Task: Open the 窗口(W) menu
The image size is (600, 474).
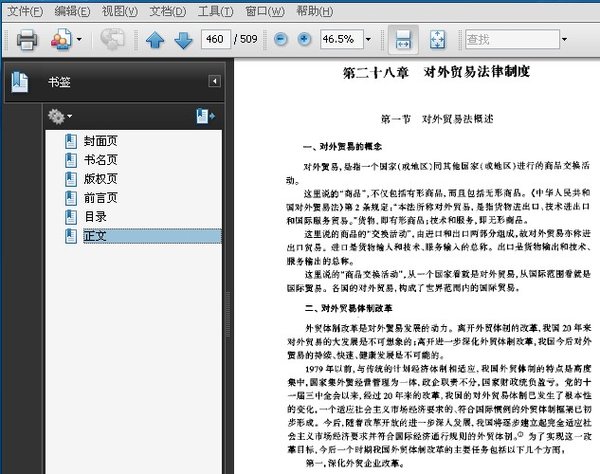Action: click(265, 11)
